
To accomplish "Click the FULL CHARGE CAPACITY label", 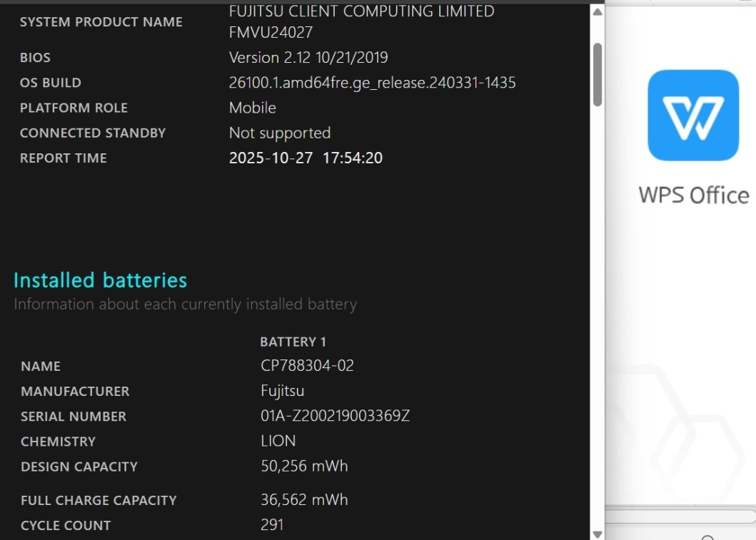I will [99, 501].
